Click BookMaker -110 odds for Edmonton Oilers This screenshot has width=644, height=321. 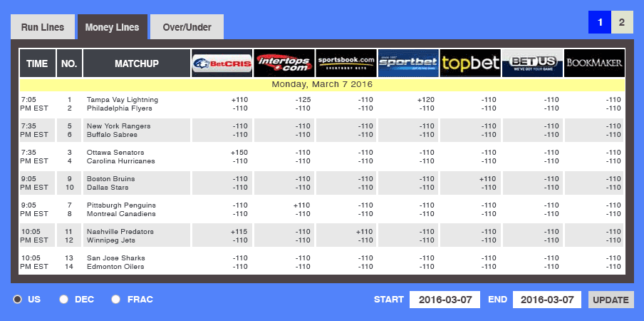click(x=613, y=267)
